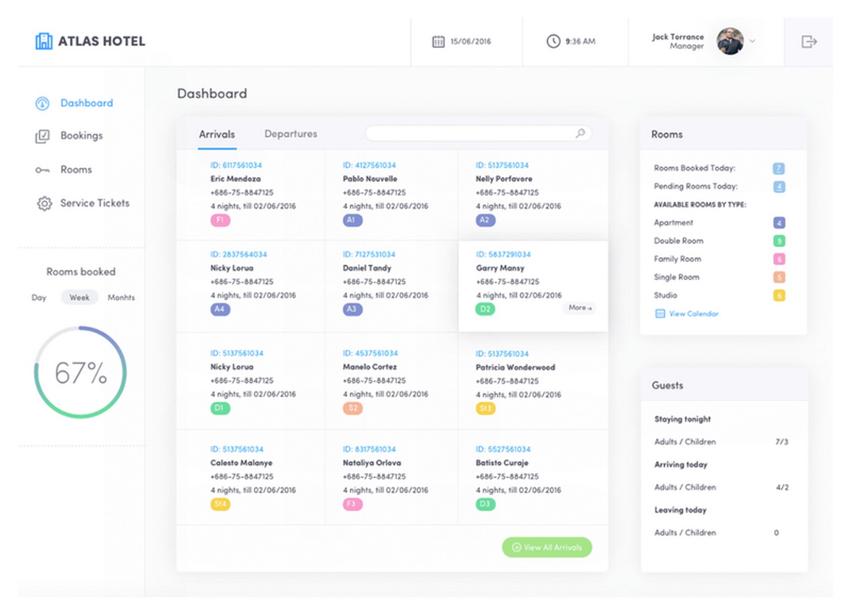Image resolution: width=851 pixels, height=616 pixels.
Task: Click the Atlas Hotel logo
Action: pos(89,41)
